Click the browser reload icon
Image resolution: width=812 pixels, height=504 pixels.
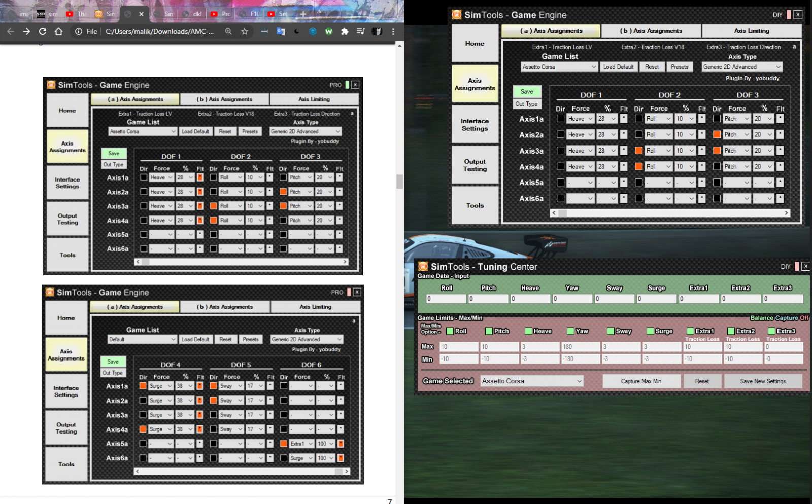pyautogui.click(x=43, y=31)
